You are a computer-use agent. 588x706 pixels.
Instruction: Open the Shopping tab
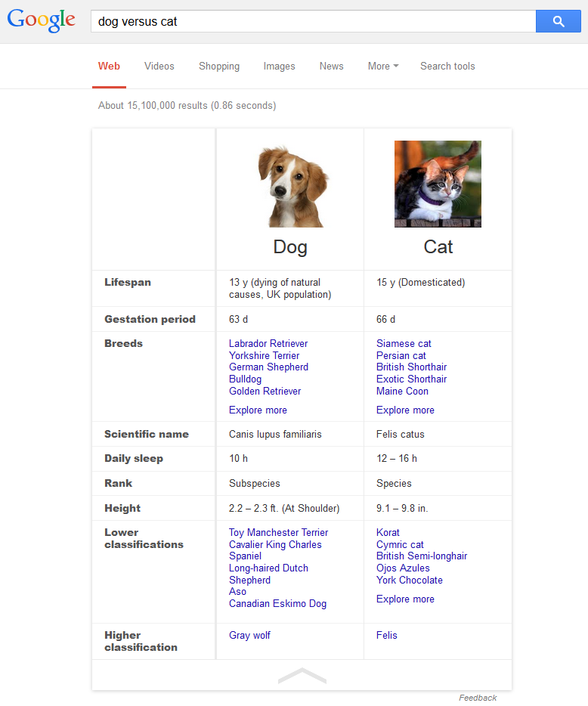pyautogui.click(x=219, y=67)
